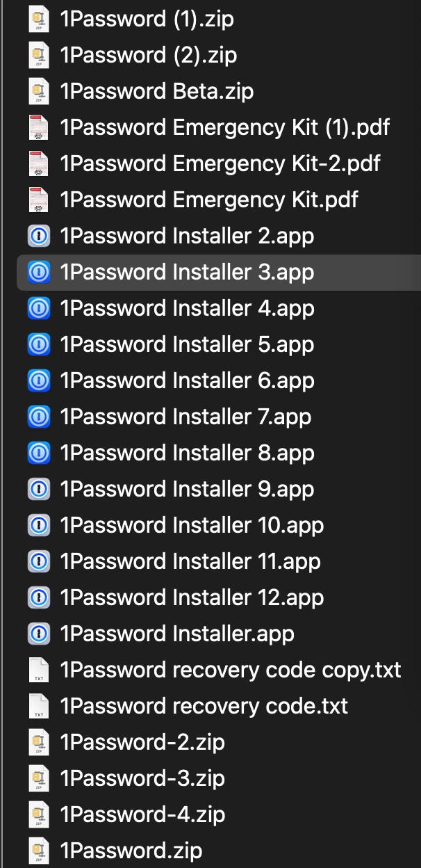Select the 1Password Beta.zip archive icon
Image resolution: width=421 pixels, height=868 pixels.
point(39,91)
